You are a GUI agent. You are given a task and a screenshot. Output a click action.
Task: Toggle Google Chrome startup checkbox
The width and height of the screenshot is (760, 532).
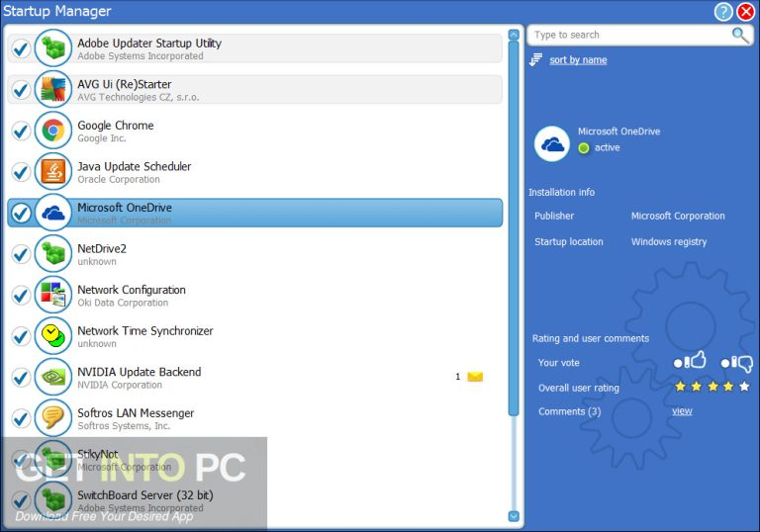22,131
